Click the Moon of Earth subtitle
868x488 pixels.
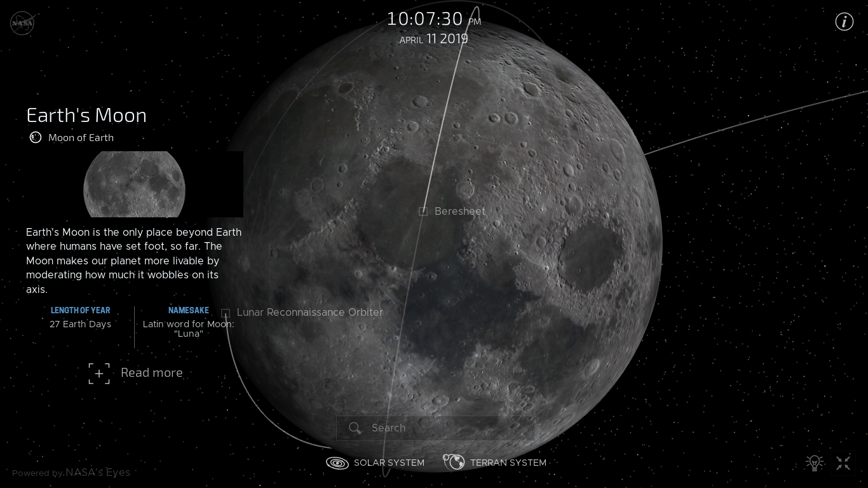coord(81,138)
